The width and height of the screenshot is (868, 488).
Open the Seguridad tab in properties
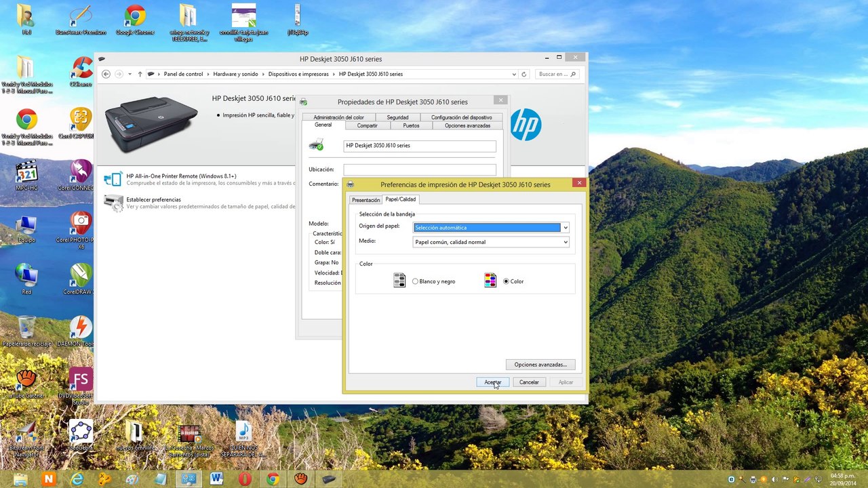(397, 117)
